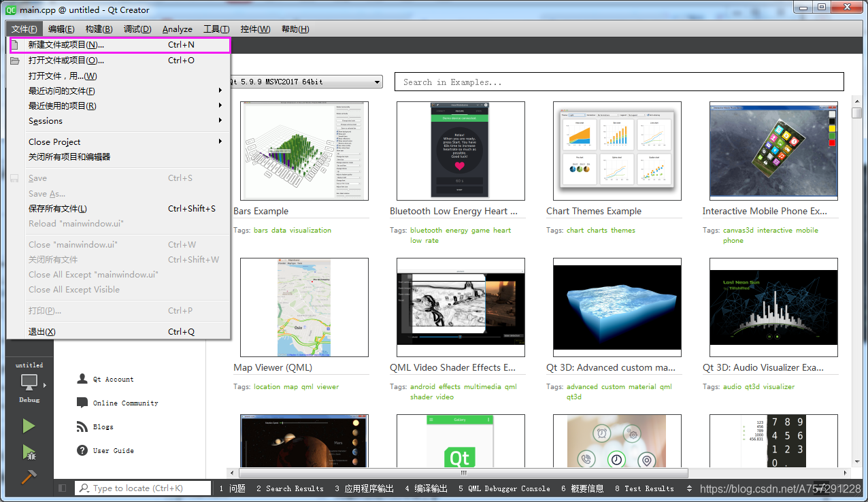This screenshot has width=868, height=502.
Task: Expand the Close Project submenu
Action: (x=119, y=142)
